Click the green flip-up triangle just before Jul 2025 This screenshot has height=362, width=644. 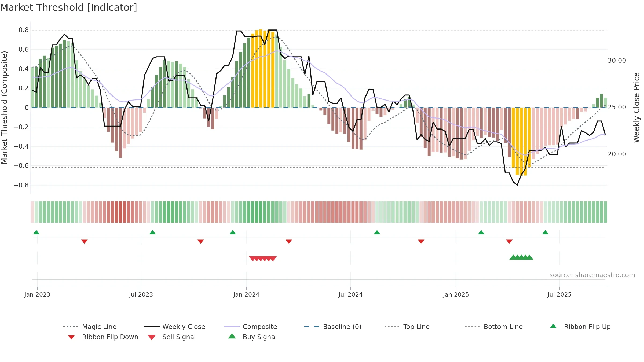click(545, 232)
